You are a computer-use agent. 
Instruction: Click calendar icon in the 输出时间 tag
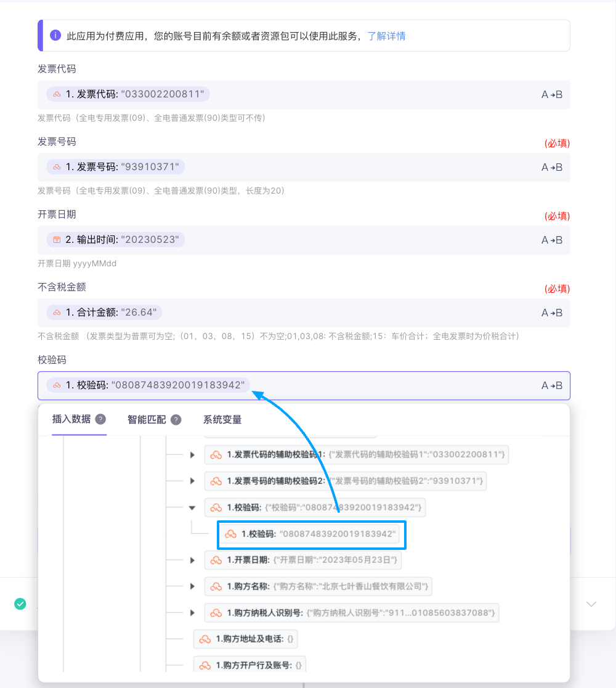point(57,240)
